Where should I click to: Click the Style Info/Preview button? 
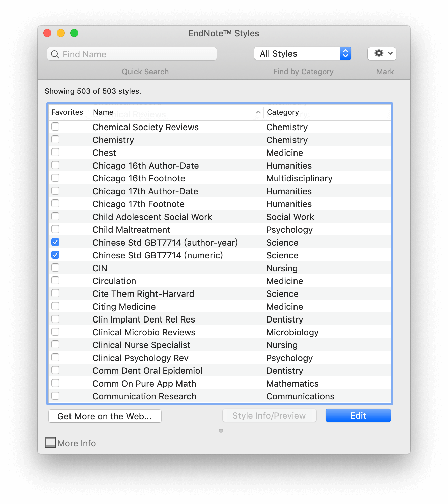coord(269,415)
